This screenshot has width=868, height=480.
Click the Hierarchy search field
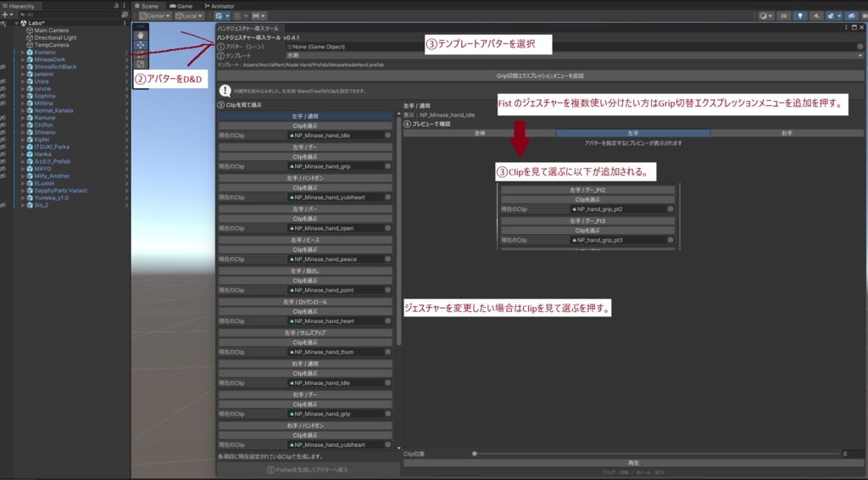pyautogui.click(x=68, y=15)
